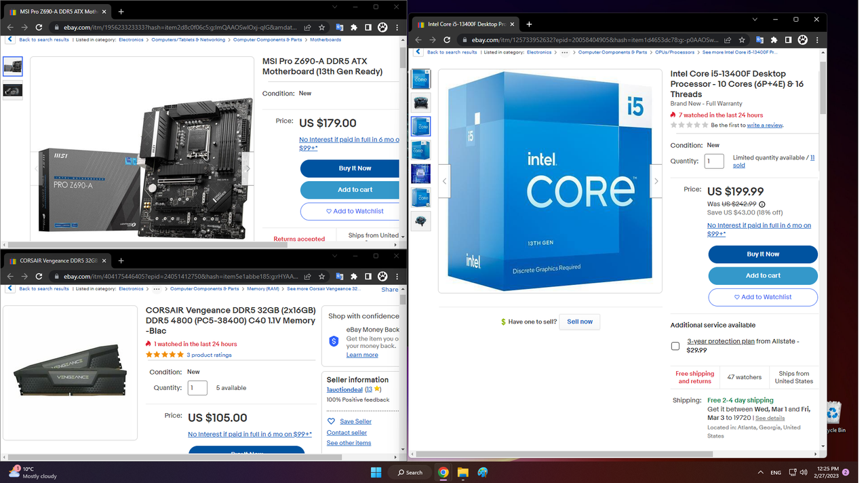The height and width of the screenshot is (483, 868).
Task: Open profile avatar in Intel Core window
Action: (x=803, y=40)
